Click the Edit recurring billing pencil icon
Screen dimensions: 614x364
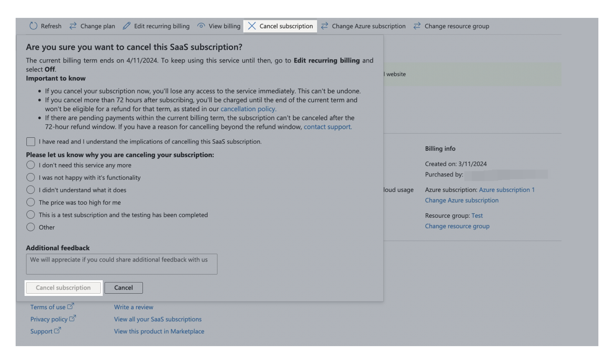127,26
